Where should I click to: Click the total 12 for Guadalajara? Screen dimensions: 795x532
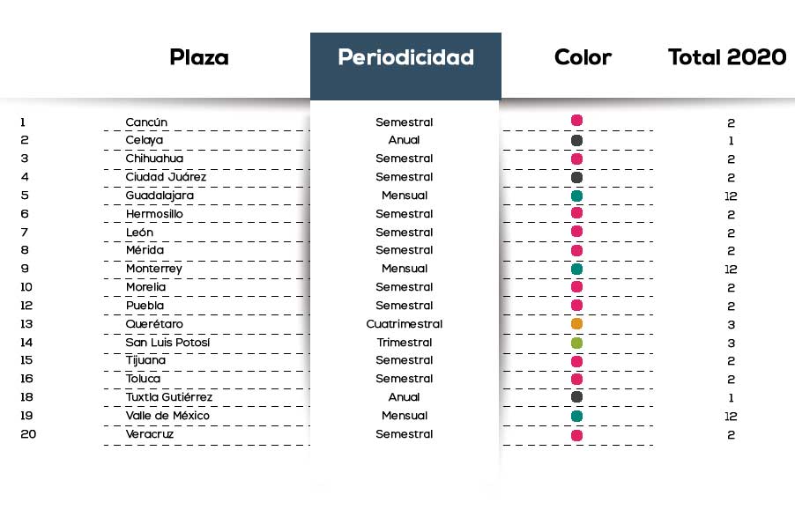tap(731, 196)
